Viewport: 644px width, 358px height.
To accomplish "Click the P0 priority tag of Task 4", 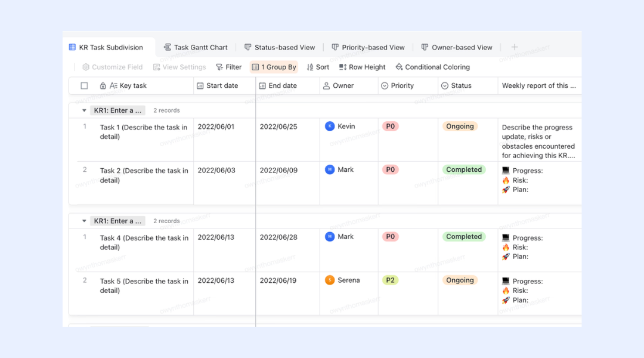I will pos(390,236).
